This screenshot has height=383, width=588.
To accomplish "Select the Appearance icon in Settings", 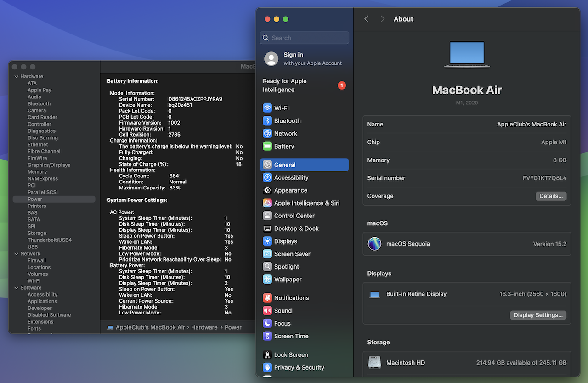I will [x=267, y=190].
